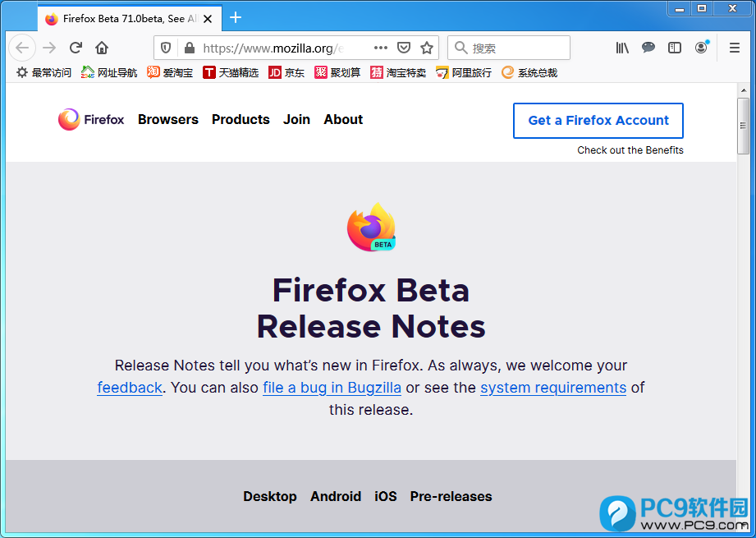
Task: Click the browser Back arrow button
Action: tap(22, 48)
